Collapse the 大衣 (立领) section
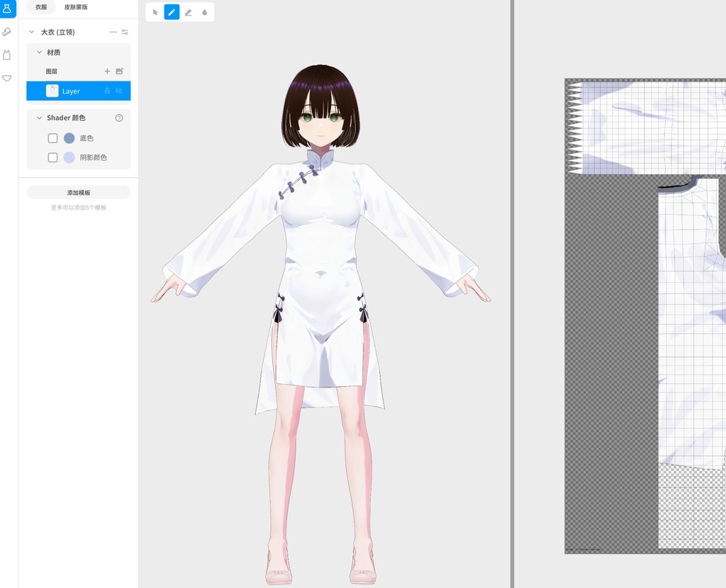The width and height of the screenshot is (726, 588). coord(30,32)
